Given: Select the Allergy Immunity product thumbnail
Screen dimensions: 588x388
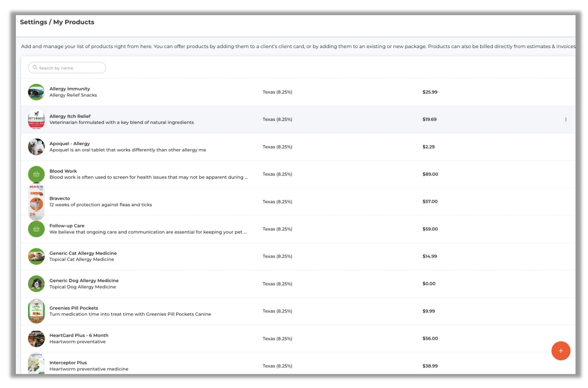Looking at the screenshot, I should (x=36, y=92).
